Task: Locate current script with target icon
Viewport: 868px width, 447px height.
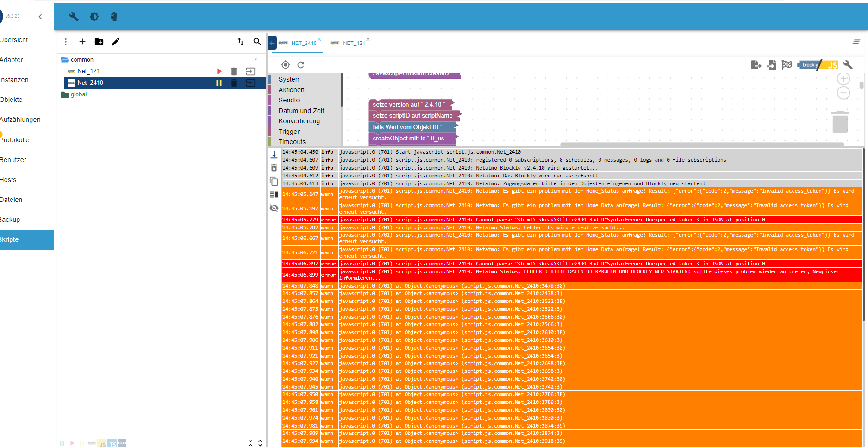Action: pyautogui.click(x=286, y=65)
